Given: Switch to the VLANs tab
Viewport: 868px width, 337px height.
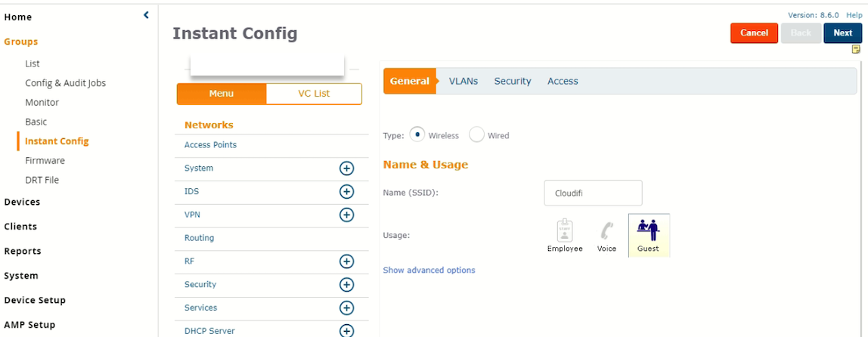Looking at the screenshot, I should [463, 82].
